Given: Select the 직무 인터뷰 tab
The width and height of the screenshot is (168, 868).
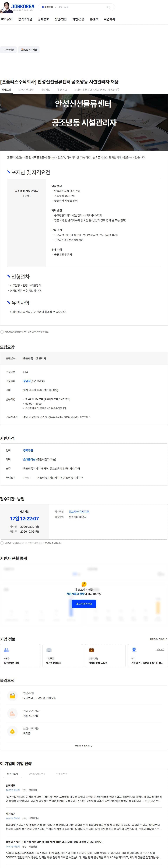Looking at the screenshot, I should click(x=62, y=774).
